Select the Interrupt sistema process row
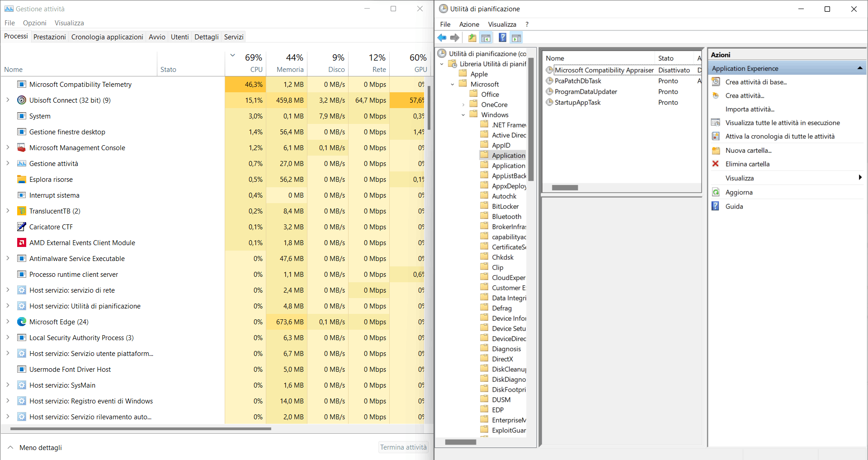Screen dimensions: 868x460 pos(212,195)
